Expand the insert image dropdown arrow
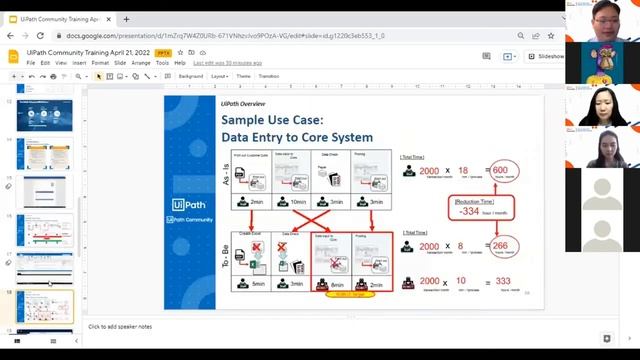Viewport: 640px width, 360px height. [127, 76]
